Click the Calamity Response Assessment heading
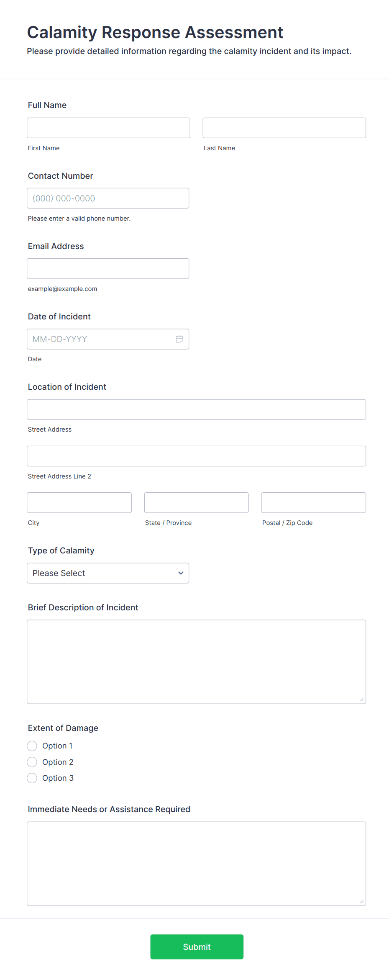 [155, 32]
